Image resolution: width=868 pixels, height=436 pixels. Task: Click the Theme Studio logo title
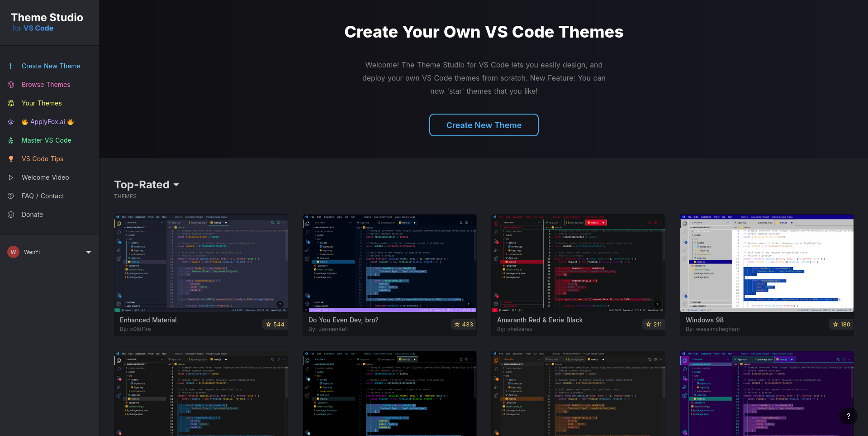[47, 18]
